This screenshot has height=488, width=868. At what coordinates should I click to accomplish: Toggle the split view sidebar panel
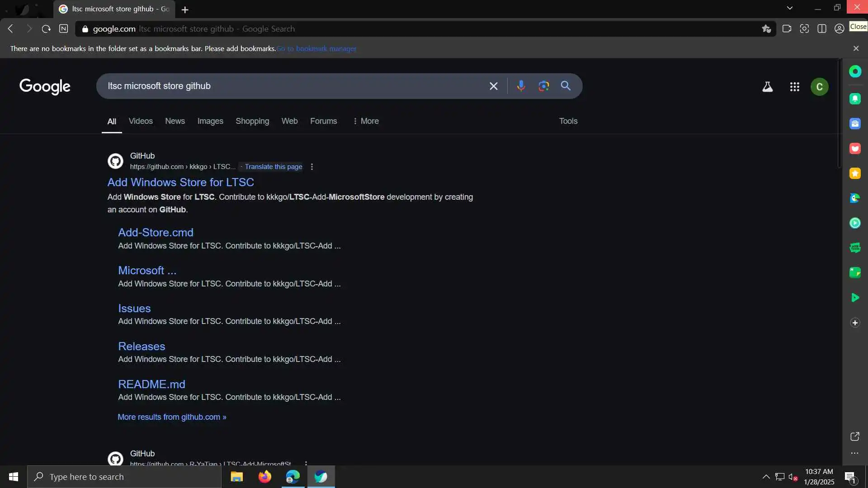(x=822, y=29)
